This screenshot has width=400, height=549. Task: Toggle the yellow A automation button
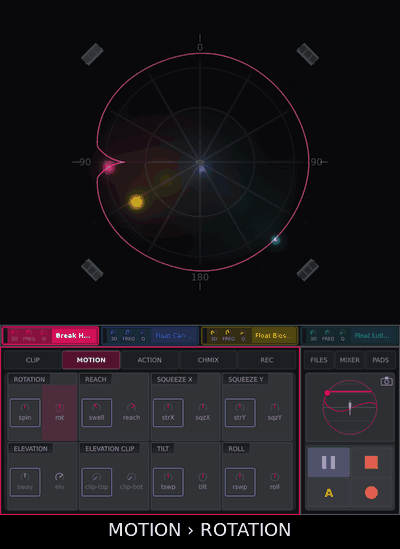coord(329,493)
